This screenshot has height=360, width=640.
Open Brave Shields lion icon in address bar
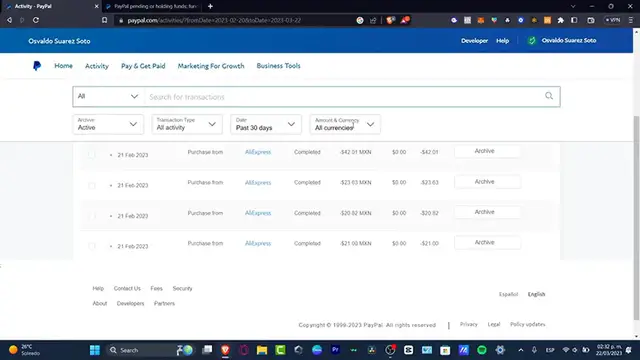click(x=391, y=20)
